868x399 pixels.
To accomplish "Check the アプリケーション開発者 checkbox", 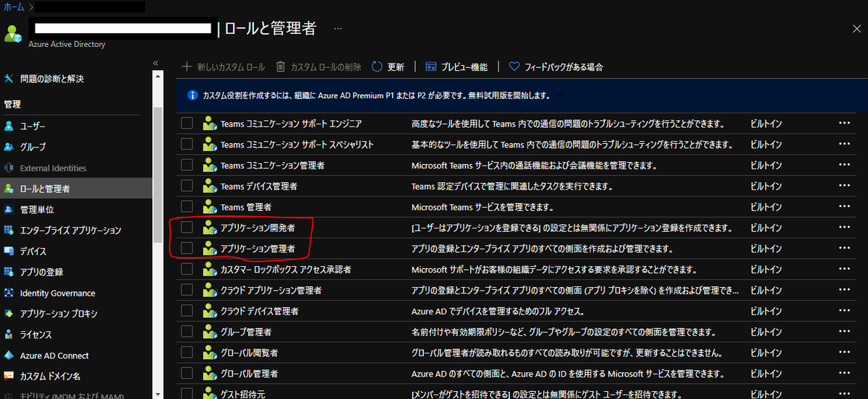I will [187, 228].
